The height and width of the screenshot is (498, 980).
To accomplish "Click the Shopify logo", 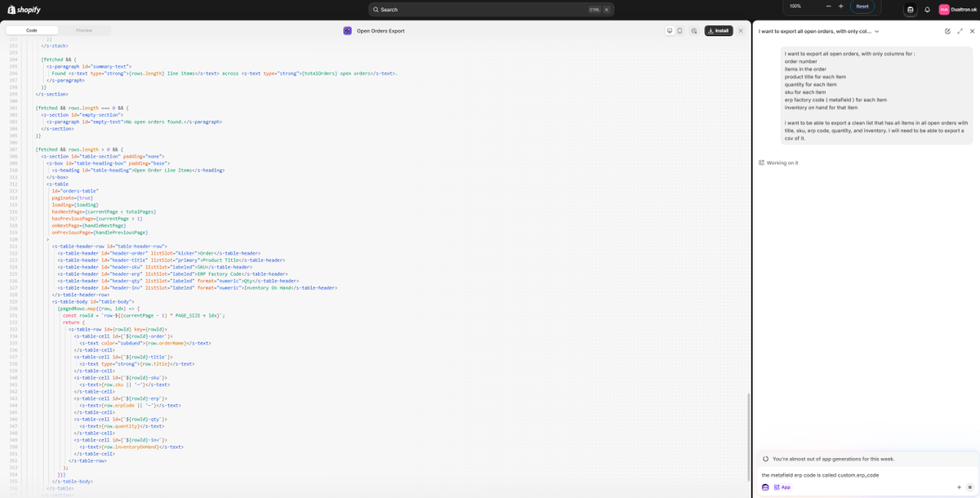I will (23, 10).
